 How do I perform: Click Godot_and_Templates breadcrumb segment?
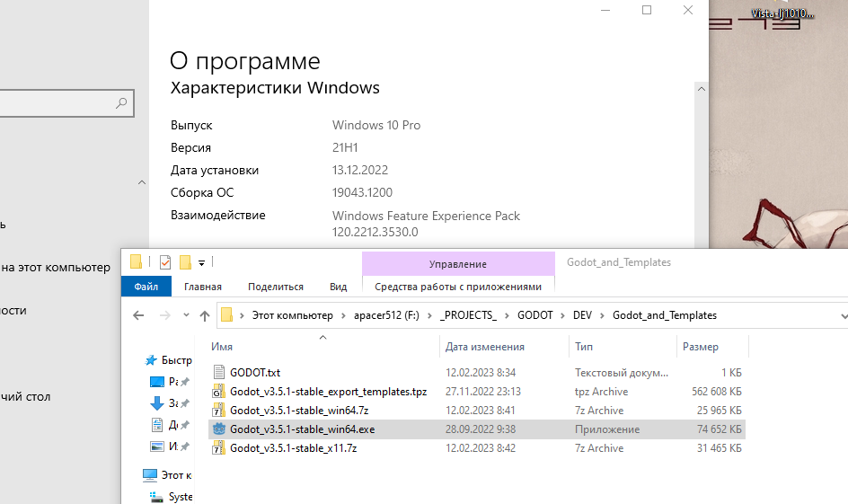[x=665, y=315]
